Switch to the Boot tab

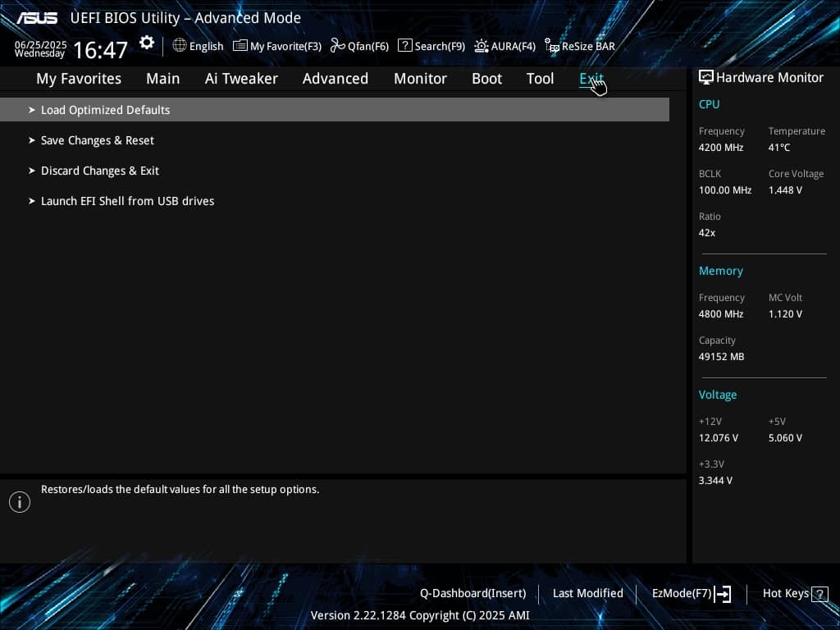point(487,79)
